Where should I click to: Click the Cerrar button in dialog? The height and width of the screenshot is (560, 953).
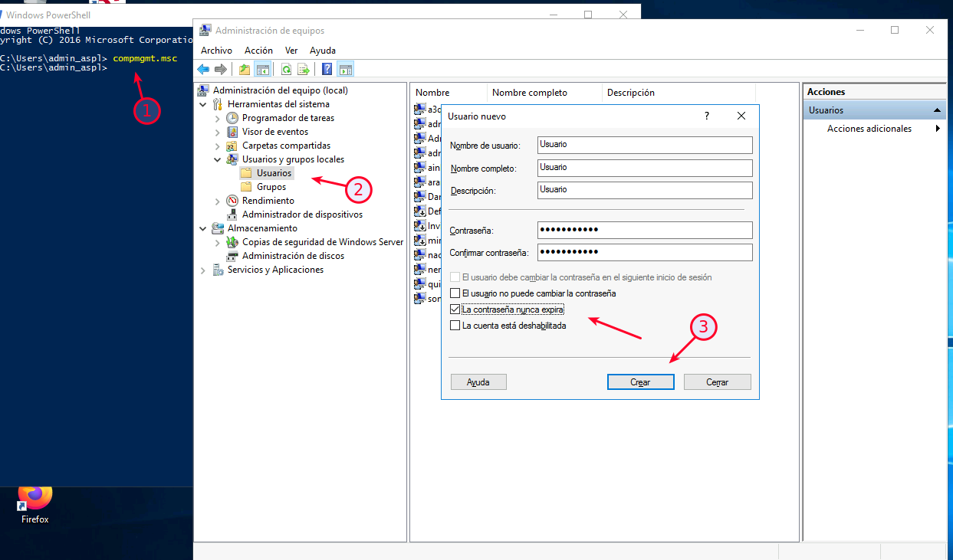717,382
